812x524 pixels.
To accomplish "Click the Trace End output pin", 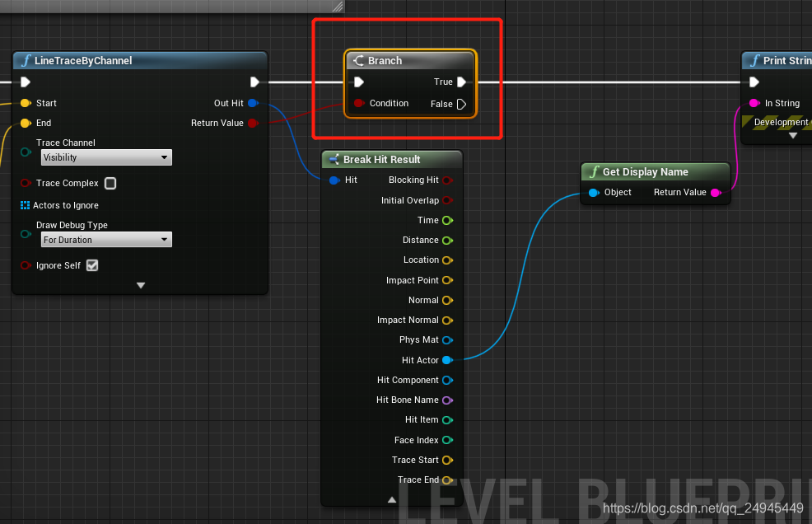I will (x=447, y=480).
